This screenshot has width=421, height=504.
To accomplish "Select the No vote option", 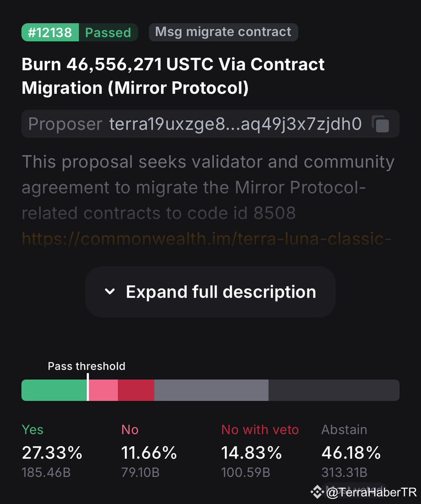I will click(129, 429).
